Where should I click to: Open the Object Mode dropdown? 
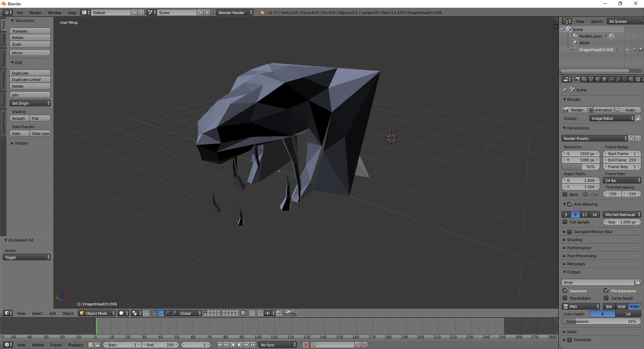tap(97, 313)
